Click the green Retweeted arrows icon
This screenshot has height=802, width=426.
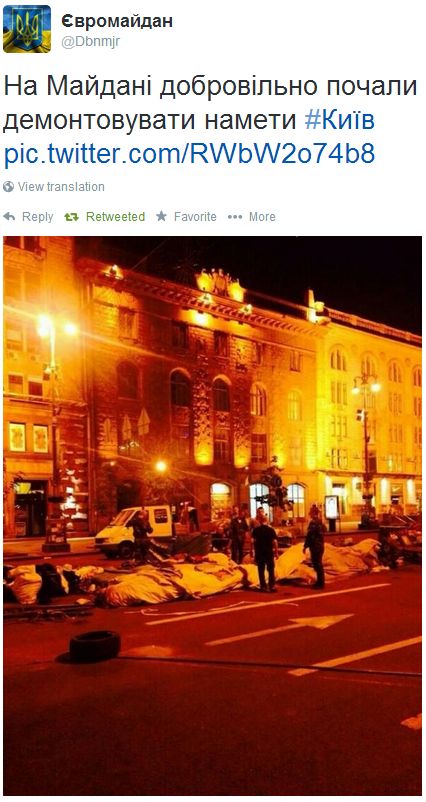(72, 217)
